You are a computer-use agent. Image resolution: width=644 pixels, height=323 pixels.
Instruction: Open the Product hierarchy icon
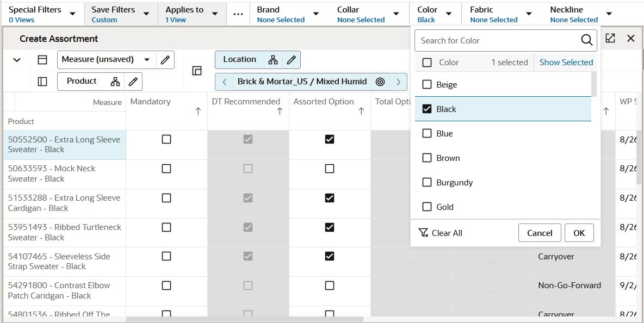115,82
